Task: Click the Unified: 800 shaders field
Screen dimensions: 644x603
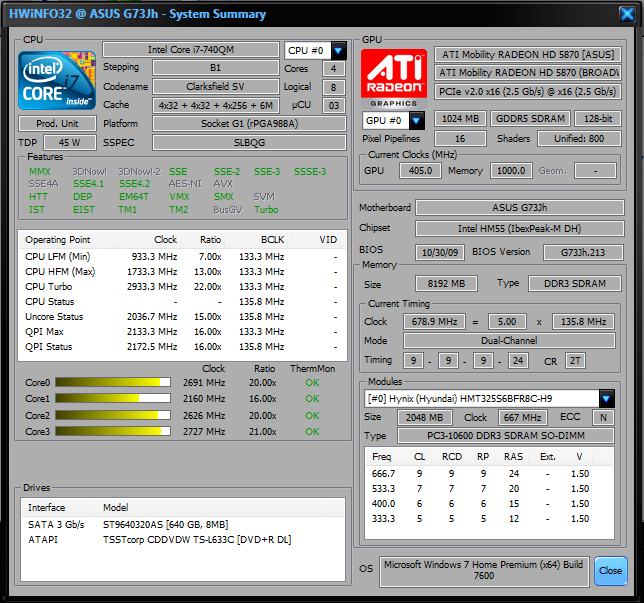Action: (x=579, y=138)
